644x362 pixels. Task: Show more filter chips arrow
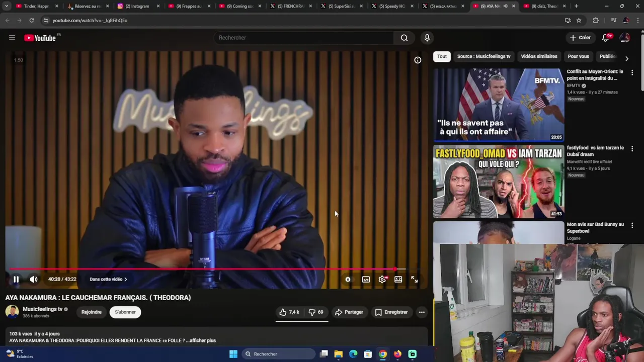pos(626,58)
